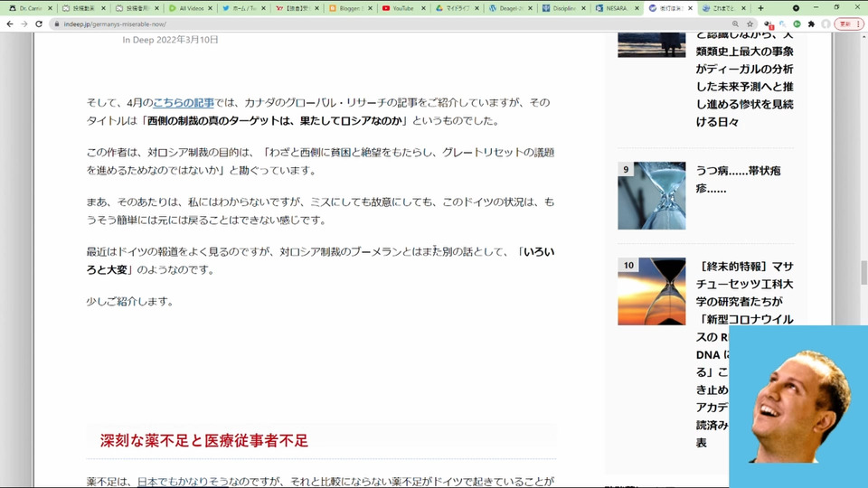Viewport: 868px width, 488px height.
Task: Close the Discipline tab
Action: 583,8
